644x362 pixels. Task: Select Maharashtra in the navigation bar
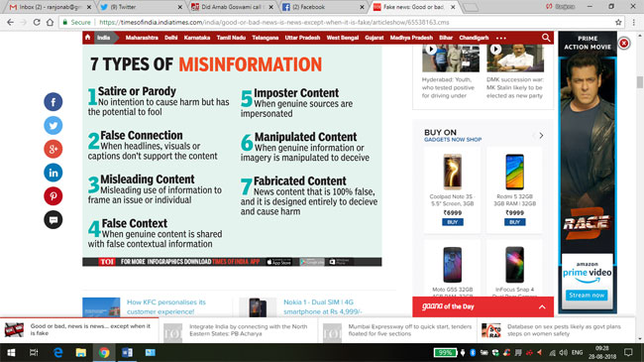click(142, 38)
